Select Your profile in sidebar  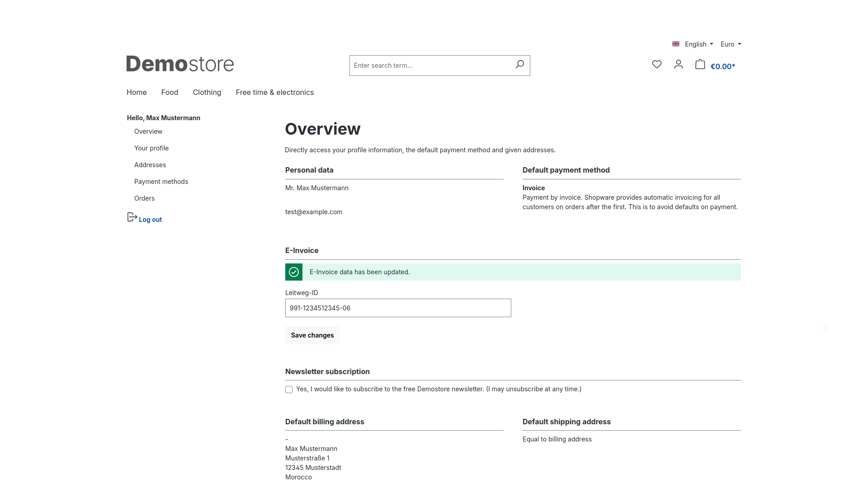point(151,148)
